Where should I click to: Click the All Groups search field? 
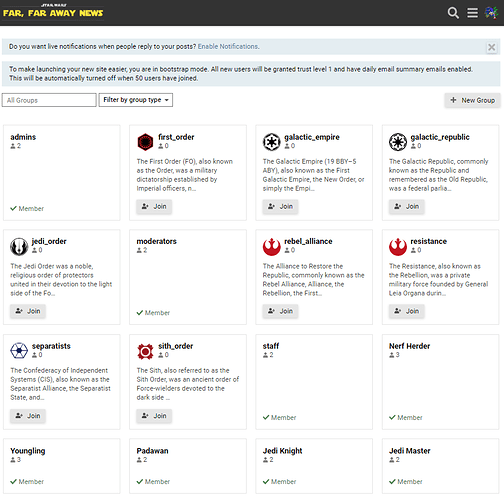[x=49, y=100]
